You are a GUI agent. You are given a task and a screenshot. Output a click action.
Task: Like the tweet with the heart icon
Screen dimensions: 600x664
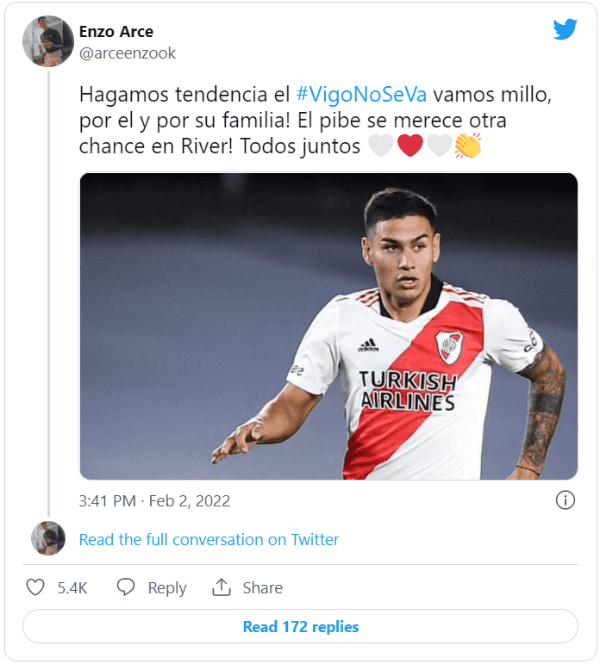click(35, 588)
